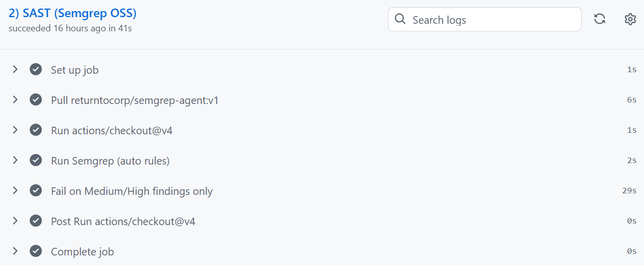Click the checkmark icon beside Complete job

(35, 251)
